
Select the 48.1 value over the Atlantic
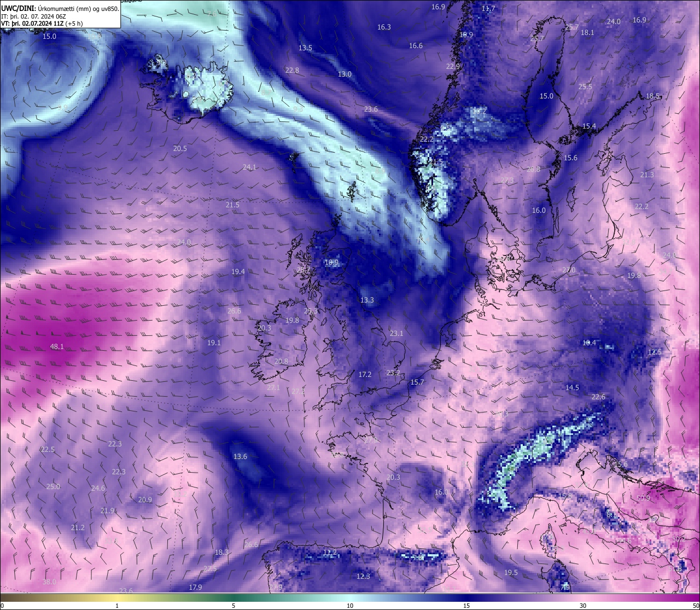click(57, 346)
